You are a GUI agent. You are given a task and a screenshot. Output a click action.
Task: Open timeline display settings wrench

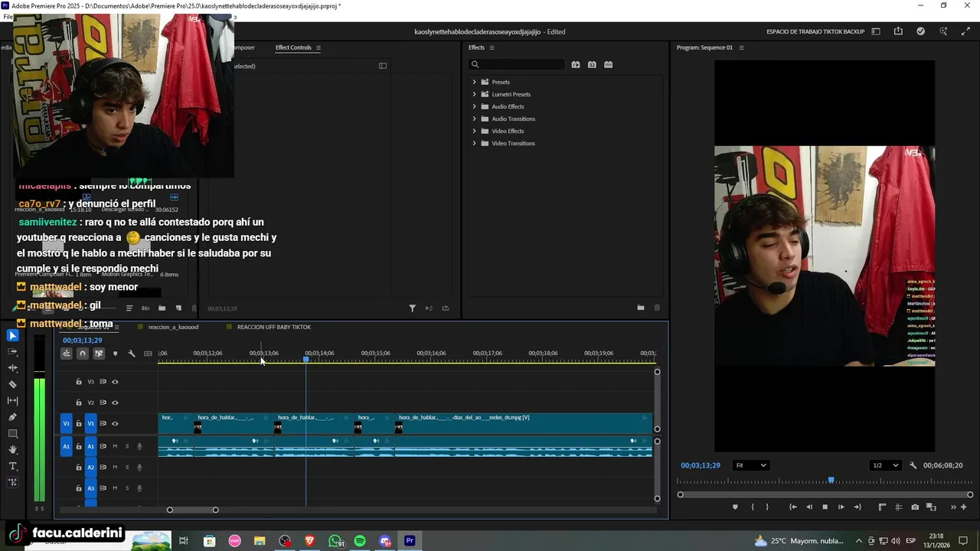pyautogui.click(x=132, y=354)
